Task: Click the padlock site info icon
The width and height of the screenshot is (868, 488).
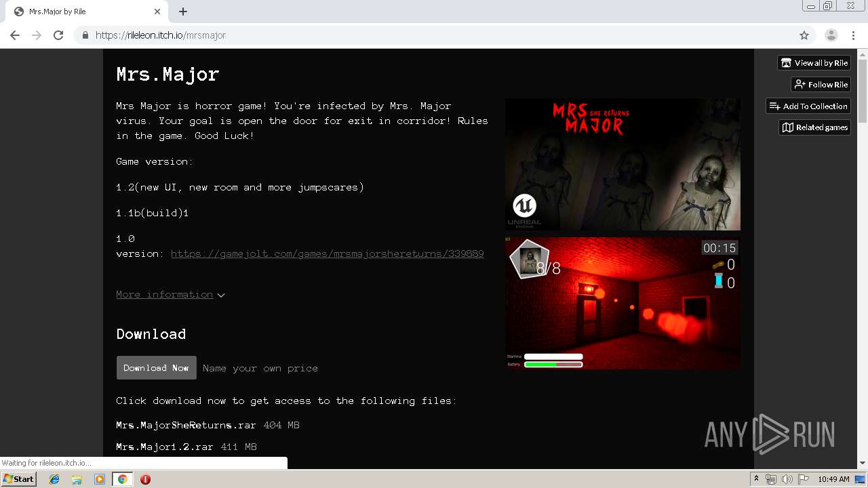Action: (x=85, y=35)
